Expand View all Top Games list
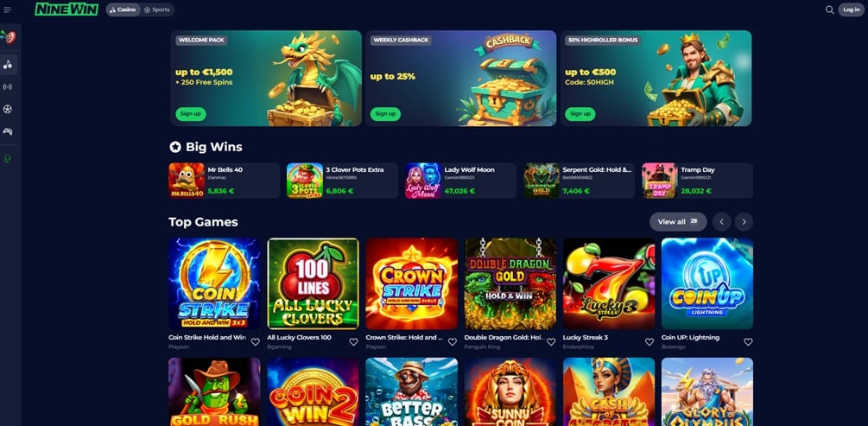The image size is (868, 426). tap(678, 221)
